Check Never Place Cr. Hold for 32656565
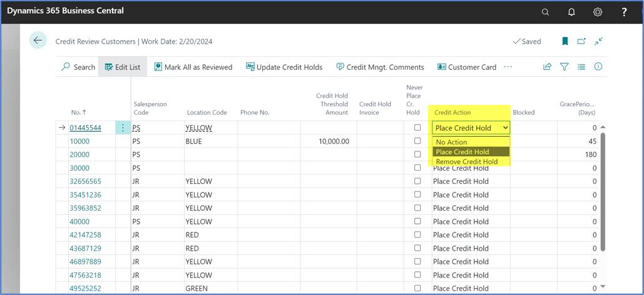The height and width of the screenshot is (295, 644). 417,181
